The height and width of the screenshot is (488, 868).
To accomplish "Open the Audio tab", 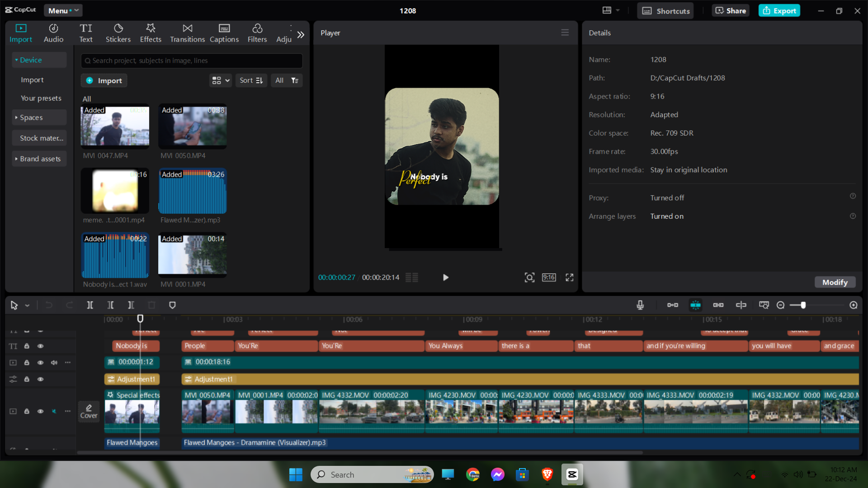I will 53,33.
